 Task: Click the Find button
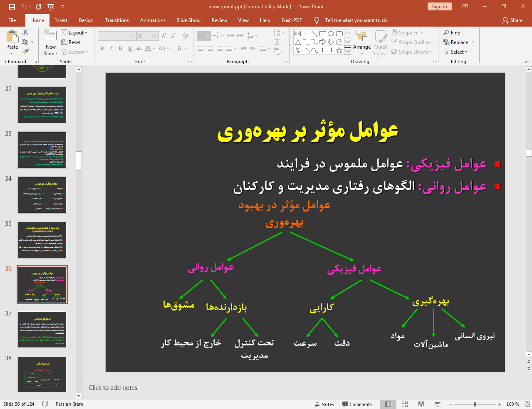[x=452, y=33]
